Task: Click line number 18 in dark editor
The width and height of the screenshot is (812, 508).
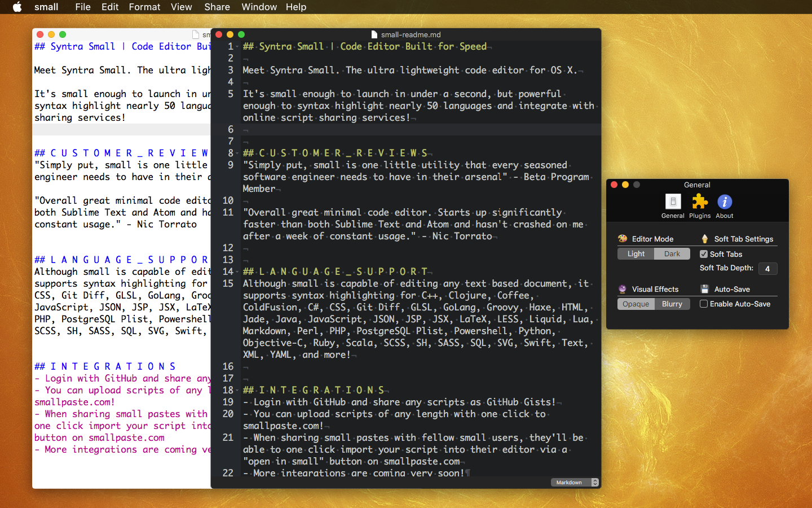Action: click(x=228, y=390)
